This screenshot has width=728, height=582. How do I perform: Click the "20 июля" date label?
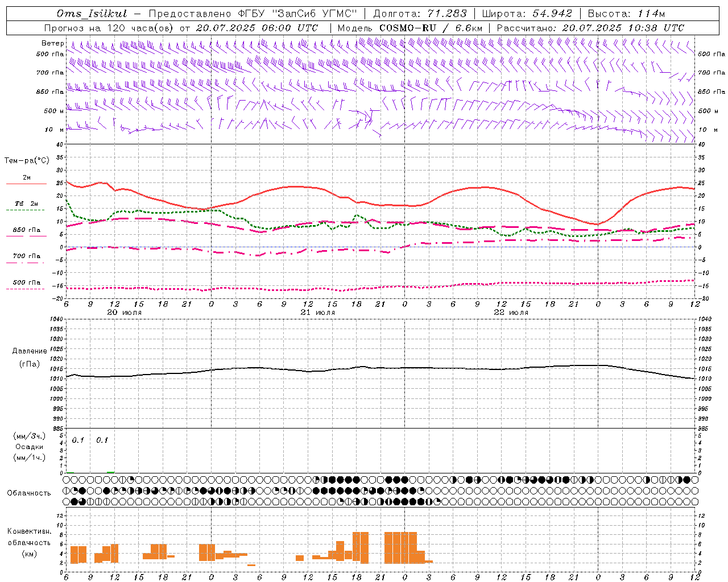(x=125, y=313)
